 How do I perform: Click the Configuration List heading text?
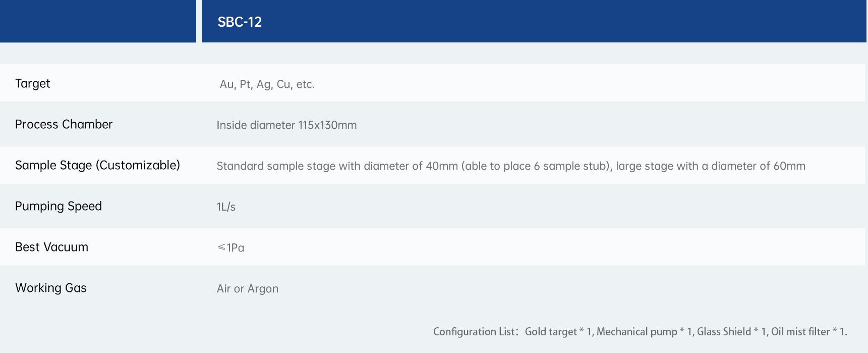(x=476, y=332)
